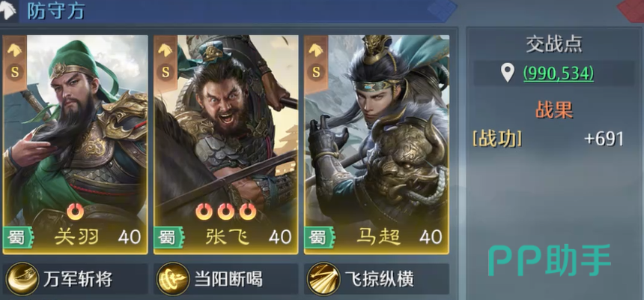Click the 防守方 header tab
Image resolution: width=644 pixels, height=300 pixels.
[56, 11]
